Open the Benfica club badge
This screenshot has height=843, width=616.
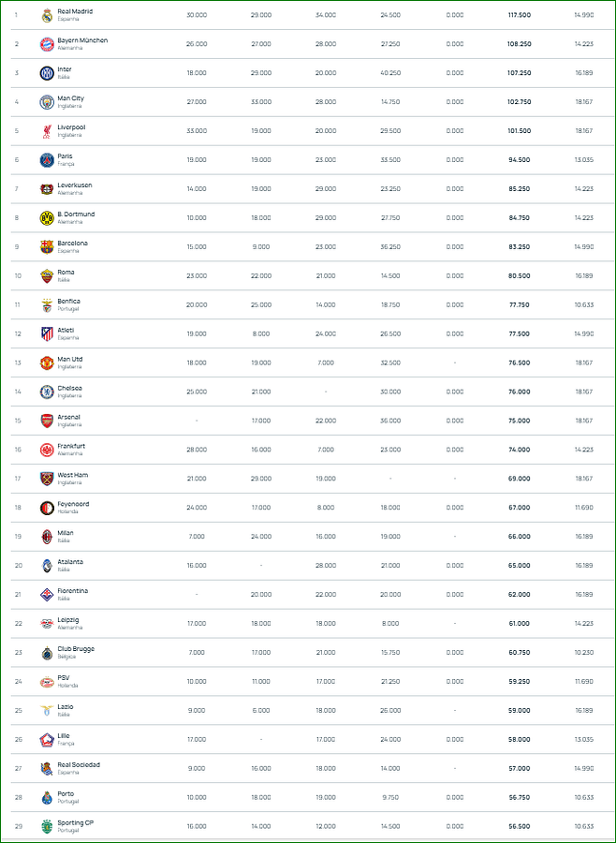pyautogui.click(x=48, y=305)
